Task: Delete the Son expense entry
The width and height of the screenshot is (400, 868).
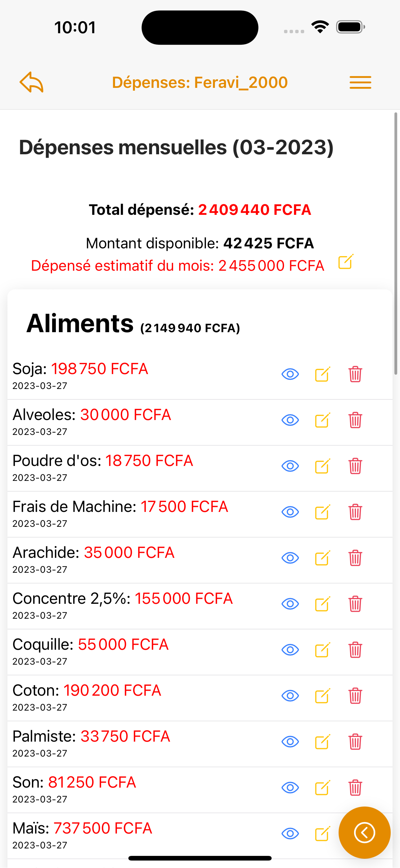Action: coord(355,788)
